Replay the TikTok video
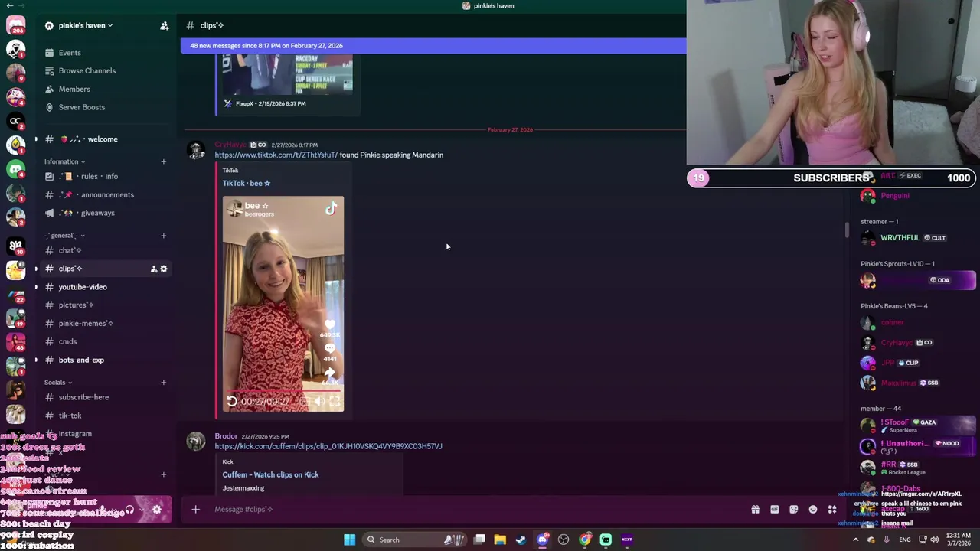Viewport: 980px width, 551px height. (x=232, y=401)
